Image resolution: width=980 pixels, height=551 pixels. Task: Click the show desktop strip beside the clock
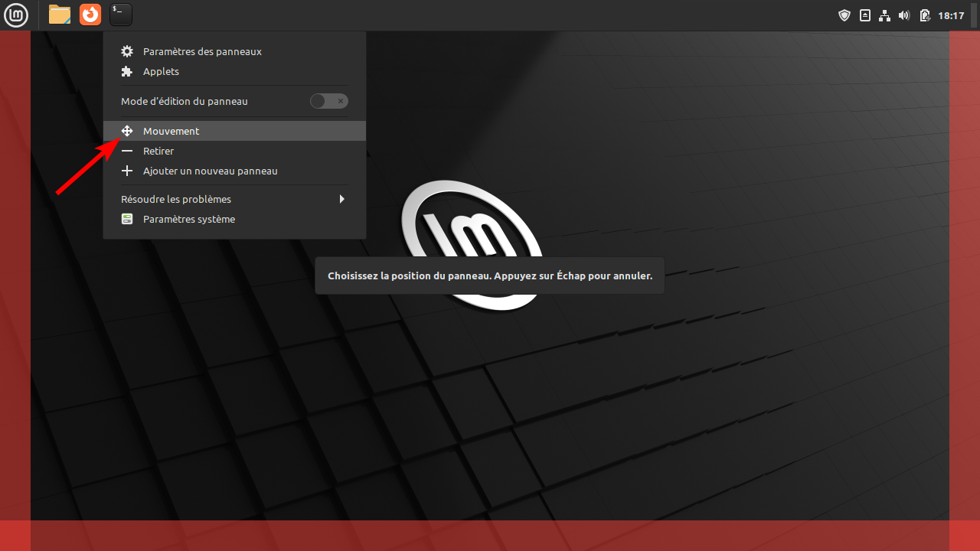(974, 15)
